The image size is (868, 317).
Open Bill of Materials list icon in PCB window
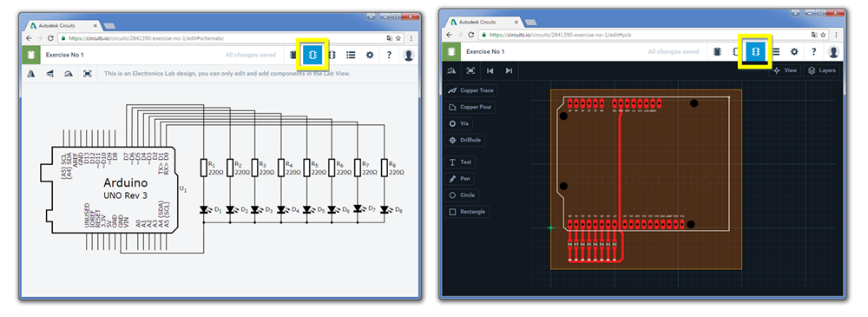tap(776, 51)
